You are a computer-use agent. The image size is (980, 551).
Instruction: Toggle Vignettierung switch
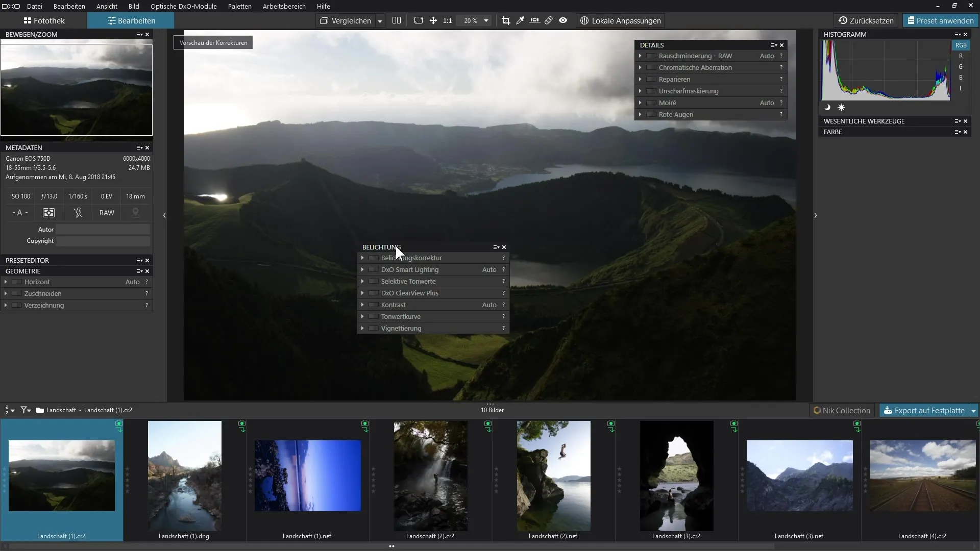coord(374,328)
